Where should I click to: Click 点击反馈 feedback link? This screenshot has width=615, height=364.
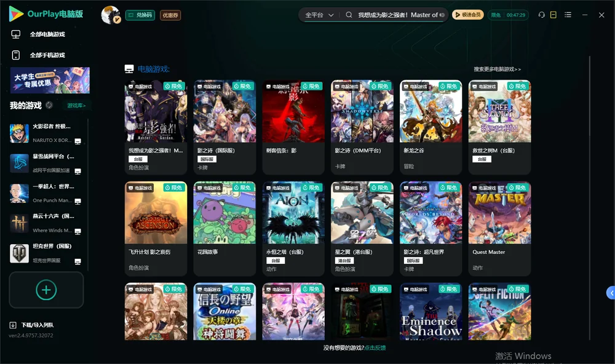point(375,347)
